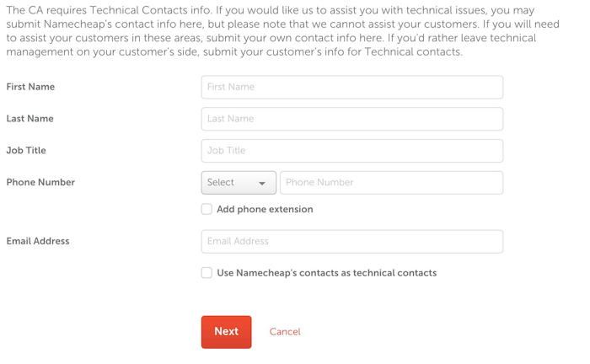Click into the Job Title field
The height and width of the screenshot is (364, 590).
[x=351, y=151]
